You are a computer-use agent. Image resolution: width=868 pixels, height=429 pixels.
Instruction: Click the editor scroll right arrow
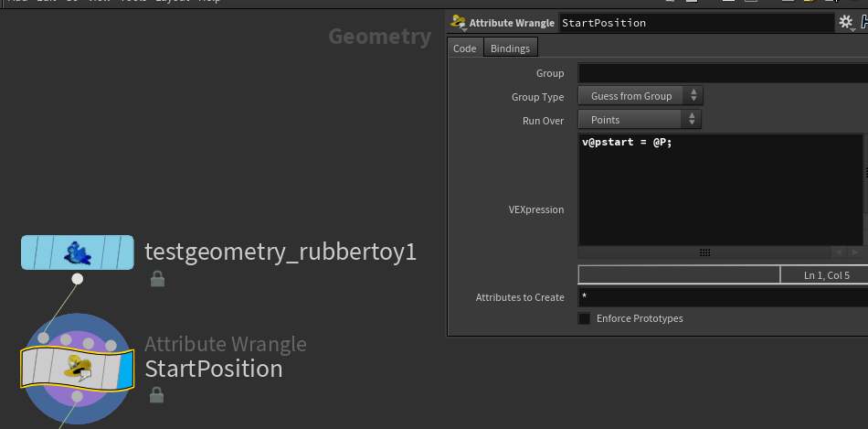(x=855, y=252)
